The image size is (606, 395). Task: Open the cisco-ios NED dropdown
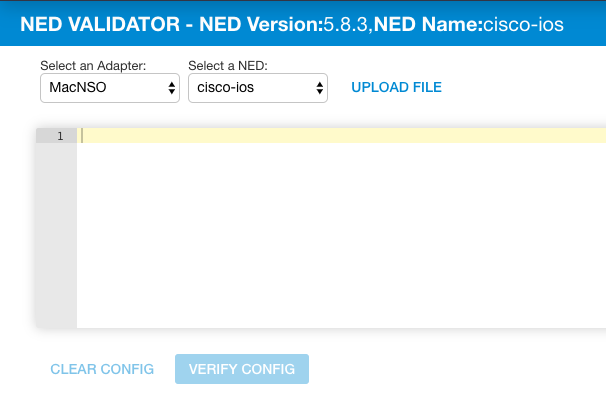pos(258,88)
